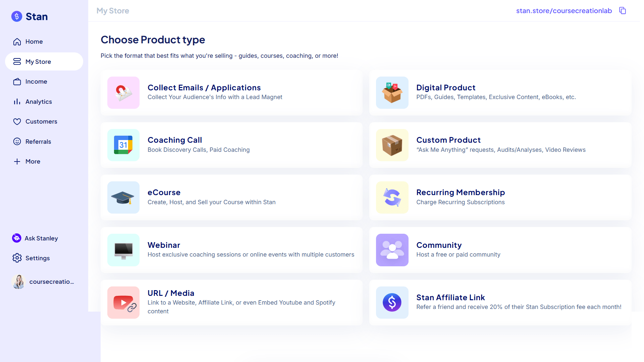Click the Webinar monitor icon

click(x=123, y=250)
